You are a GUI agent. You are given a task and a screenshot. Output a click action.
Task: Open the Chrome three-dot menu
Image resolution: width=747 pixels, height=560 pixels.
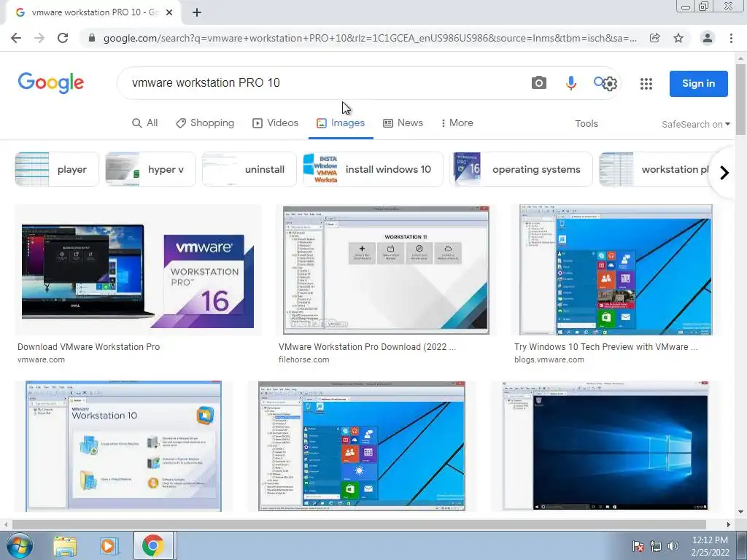tap(731, 38)
